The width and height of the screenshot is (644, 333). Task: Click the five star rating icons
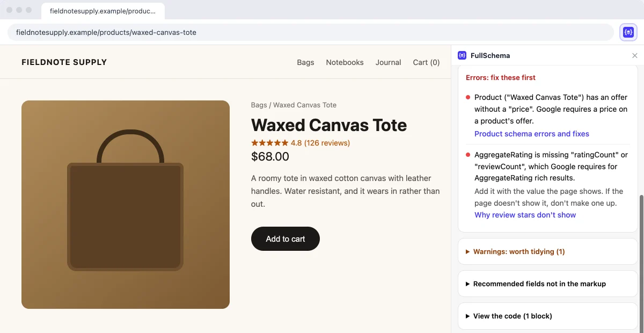click(x=269, y=143)
